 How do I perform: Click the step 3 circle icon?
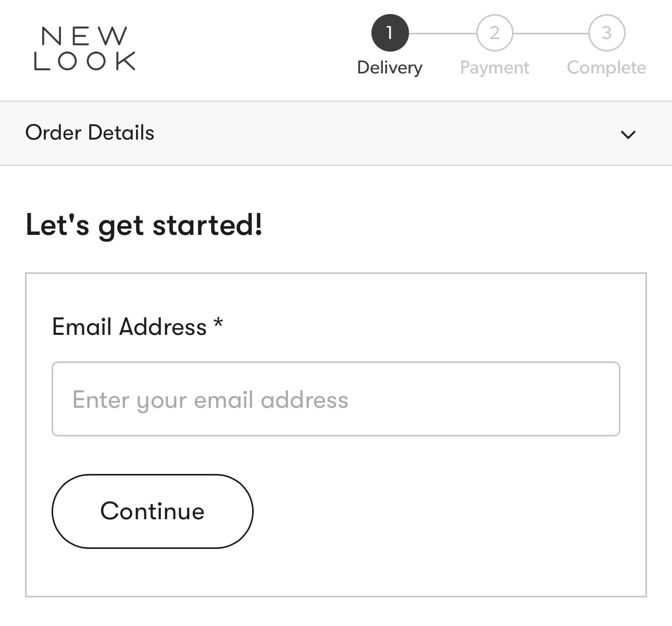(x=606, y=33)
